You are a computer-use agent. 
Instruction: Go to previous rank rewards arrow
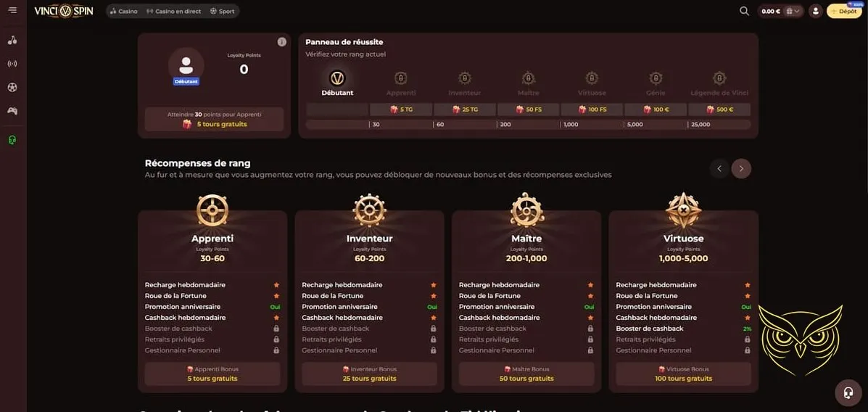pos(719,168)
